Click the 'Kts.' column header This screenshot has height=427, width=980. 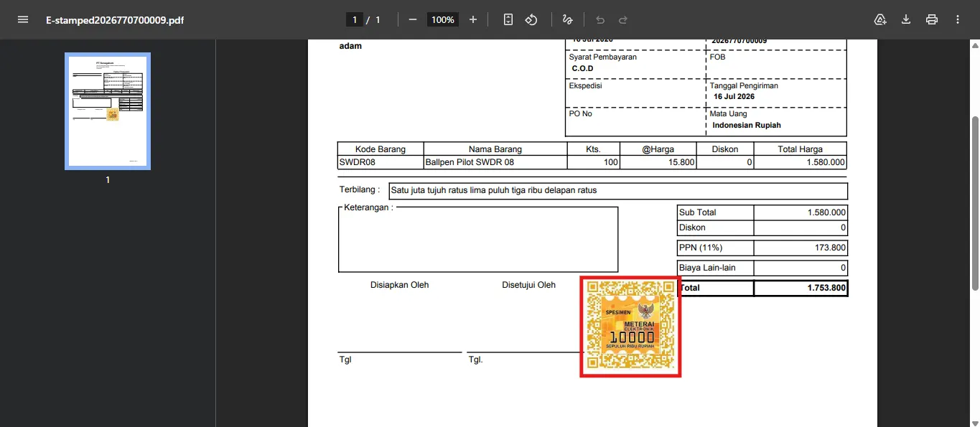point(594,149)
